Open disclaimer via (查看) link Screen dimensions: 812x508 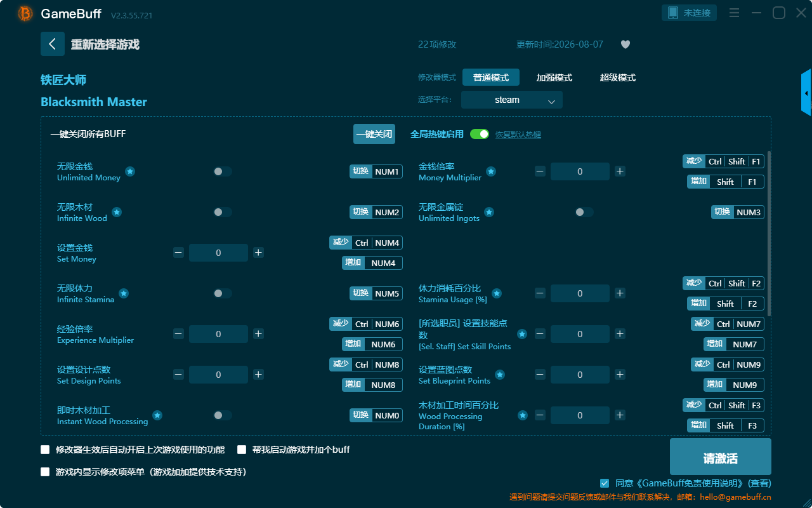759,483
